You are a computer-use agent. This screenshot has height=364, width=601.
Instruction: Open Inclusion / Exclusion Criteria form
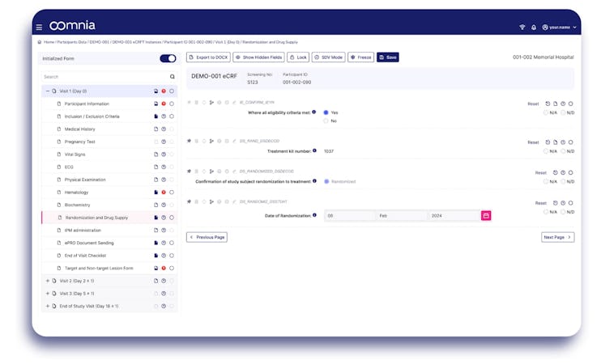pos(92,116)
